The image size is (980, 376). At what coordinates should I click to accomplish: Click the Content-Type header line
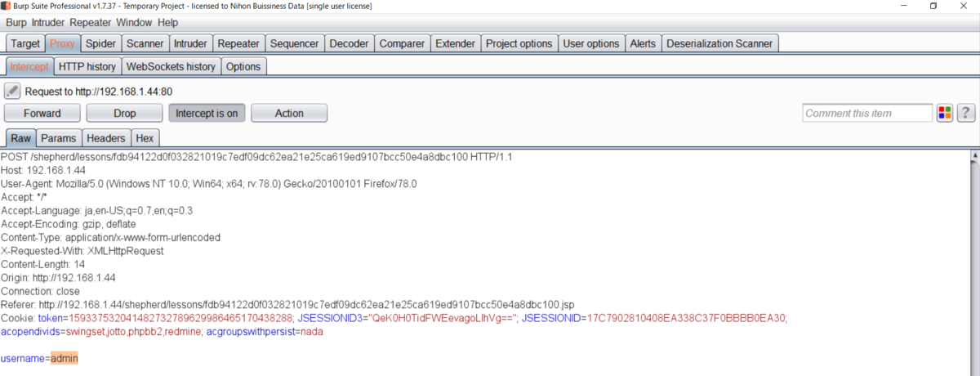tap(110, 237)
